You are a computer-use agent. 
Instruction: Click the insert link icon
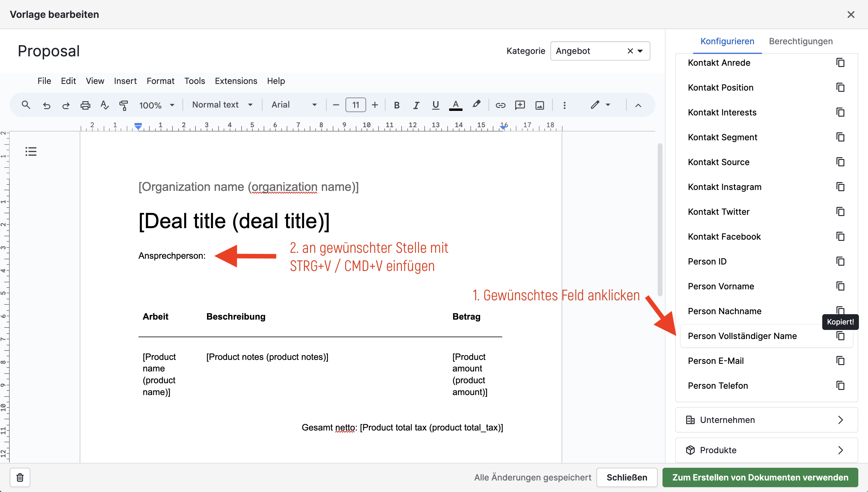500,105
